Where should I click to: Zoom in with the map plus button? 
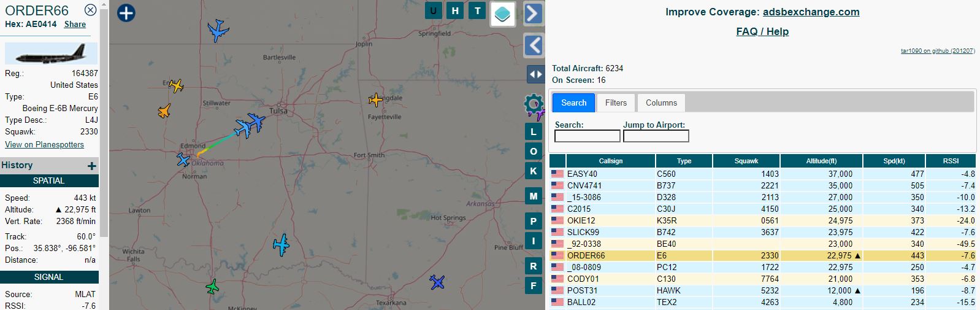tap(126, 13)
